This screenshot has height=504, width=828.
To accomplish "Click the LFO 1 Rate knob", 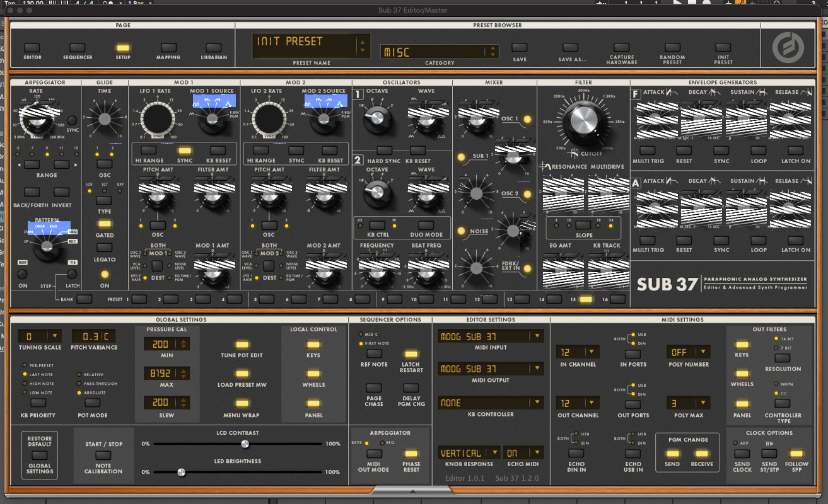I will point(158,119).
